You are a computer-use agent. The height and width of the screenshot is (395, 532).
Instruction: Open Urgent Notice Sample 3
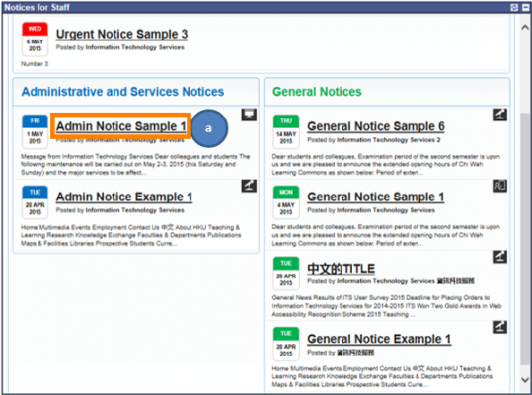pyautogui.click(x=121, y=34)
